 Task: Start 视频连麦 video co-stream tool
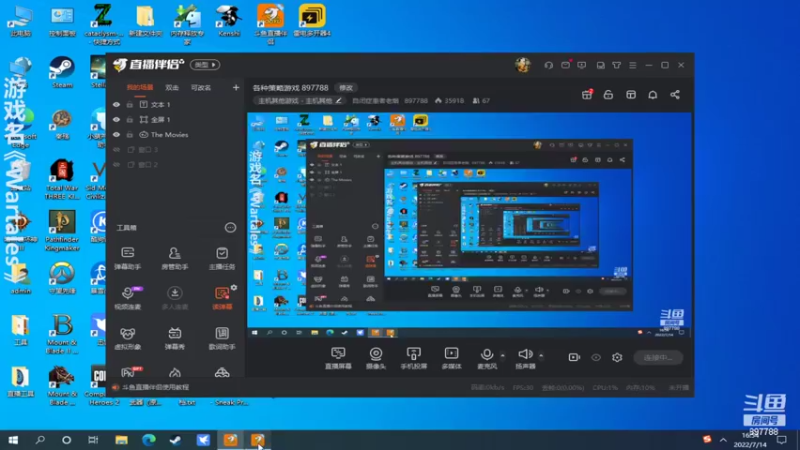click(x=128, y=297)
